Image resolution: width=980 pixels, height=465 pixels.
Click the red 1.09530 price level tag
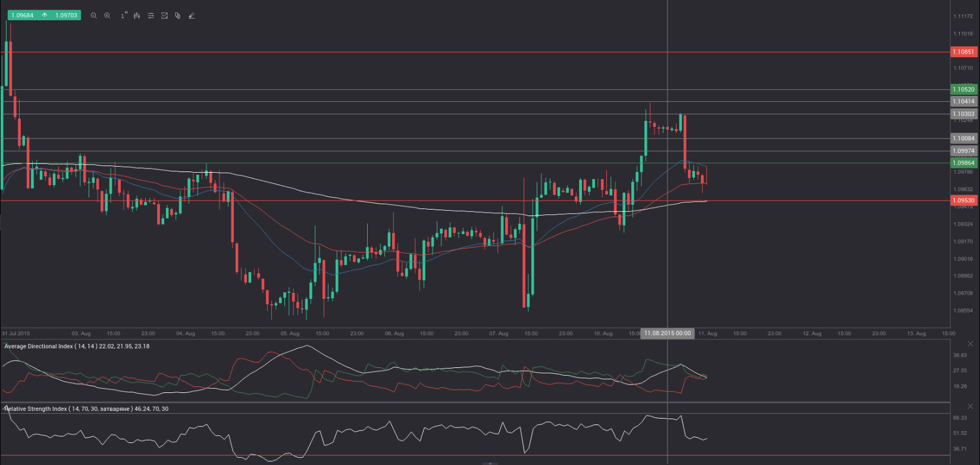point(963,201)
